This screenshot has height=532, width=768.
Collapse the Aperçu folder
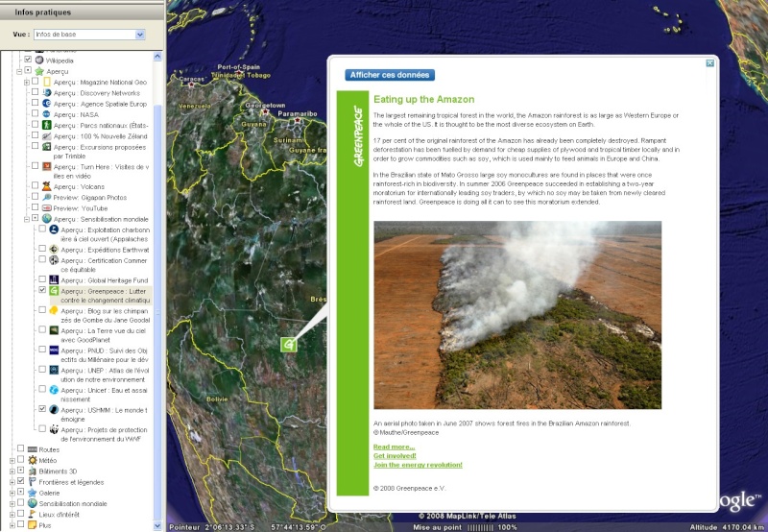pos(19,71)
